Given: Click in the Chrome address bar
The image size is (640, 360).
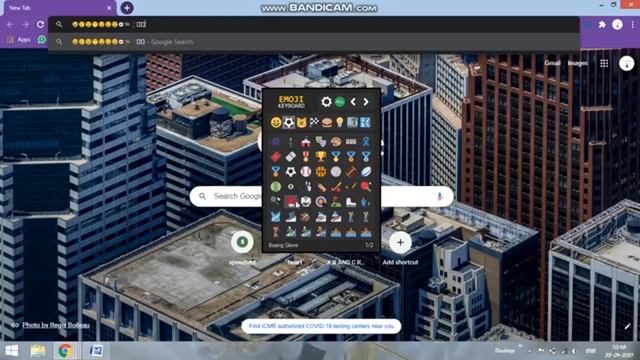Looking at the screenshot, I should 313,24.
